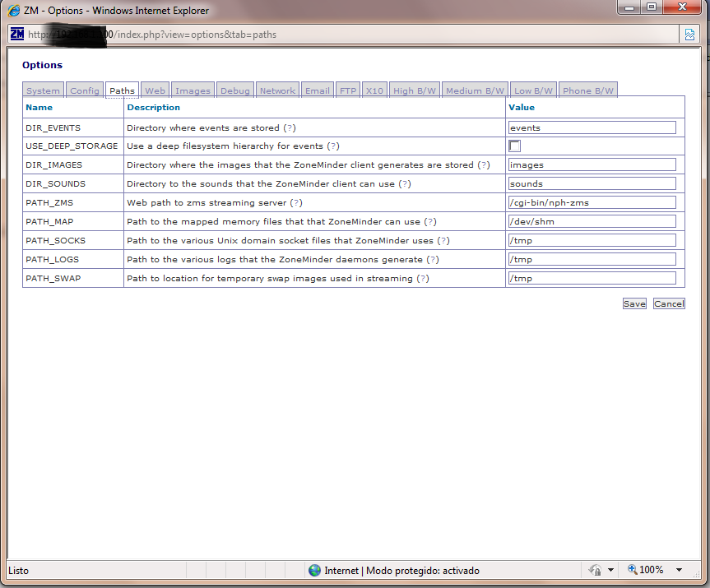The width and height of the screenshot is (710, 588).
Task: Maximize the Internet Explorer window
Action: (652, 7)
